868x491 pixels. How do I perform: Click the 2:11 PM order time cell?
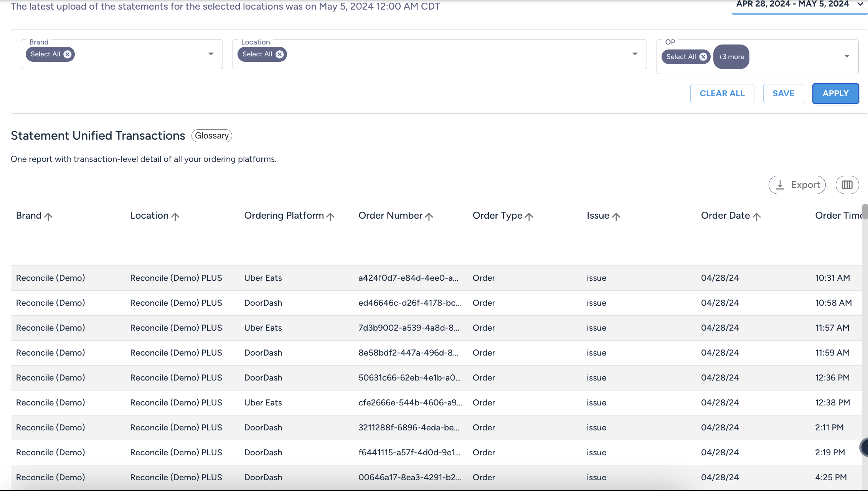tap(829, 428)
